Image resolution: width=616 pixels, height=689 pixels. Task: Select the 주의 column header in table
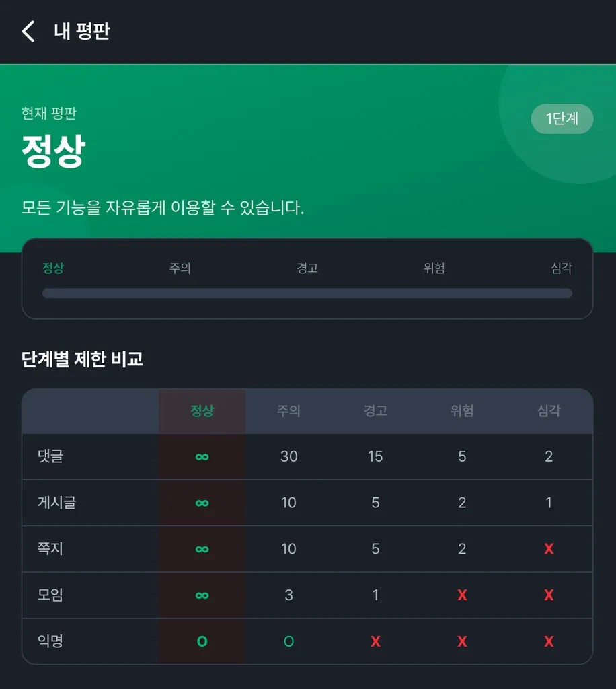[288, 411]
